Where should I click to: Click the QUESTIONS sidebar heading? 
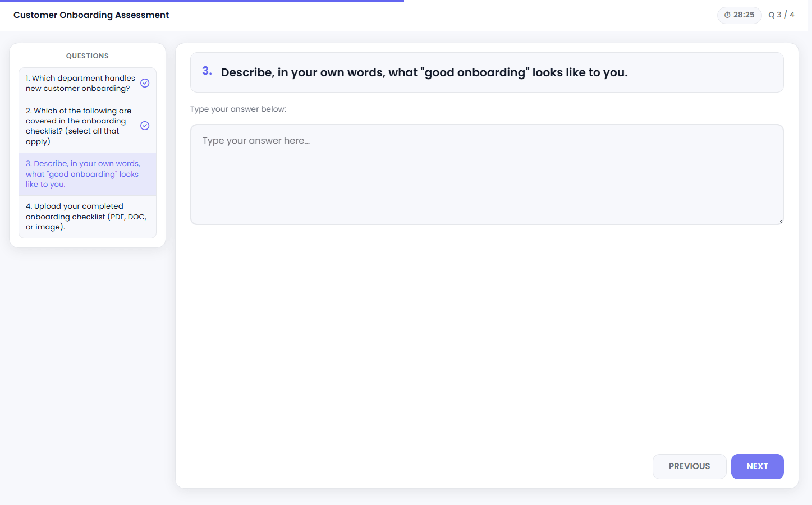point(88,56)
